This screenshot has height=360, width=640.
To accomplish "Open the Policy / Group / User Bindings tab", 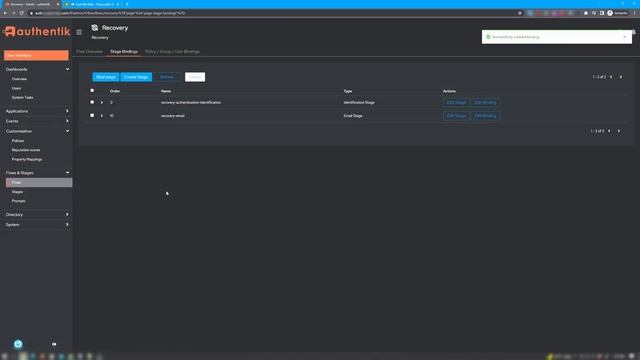I will [172, 52].
